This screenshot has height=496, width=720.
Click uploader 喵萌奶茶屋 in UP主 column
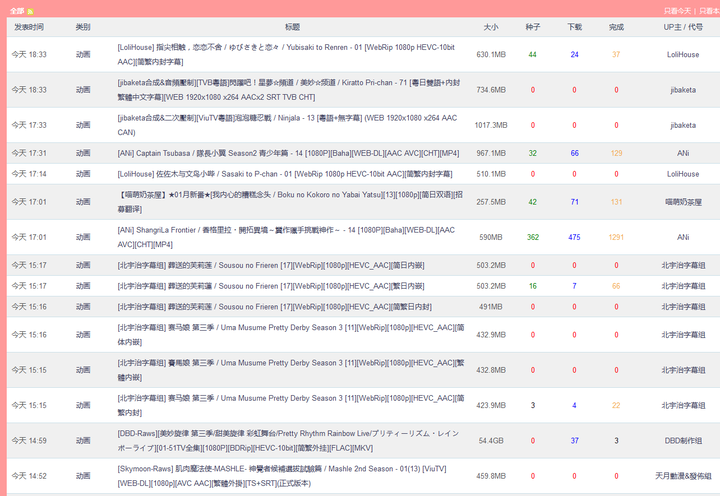[683, 201]
